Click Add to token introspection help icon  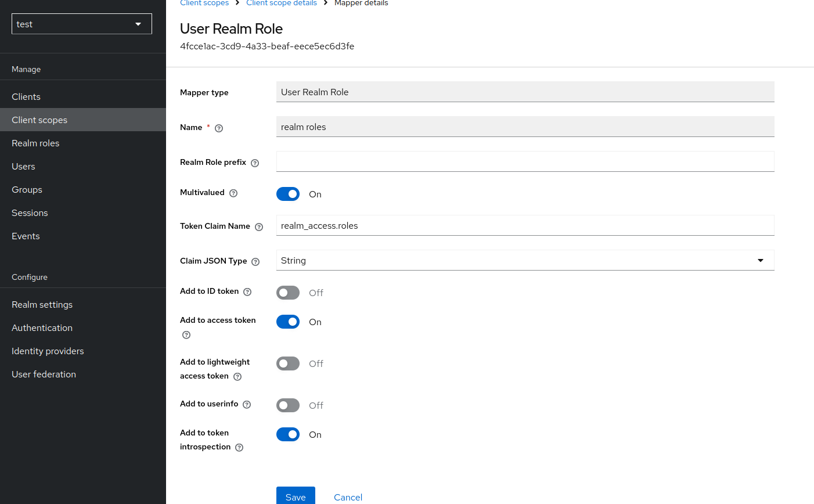(239, 448)
